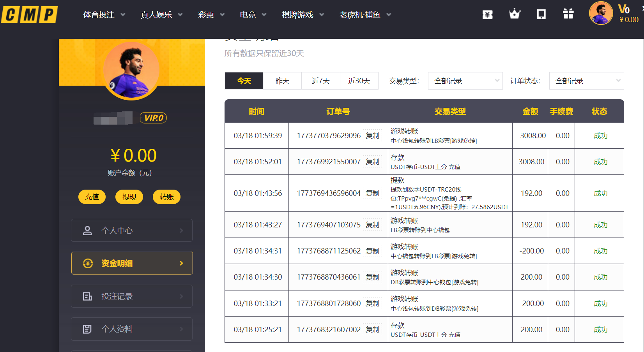Expand the 体育投注 menu chevron
Screen dimensions: 644x352
point(123,14)
